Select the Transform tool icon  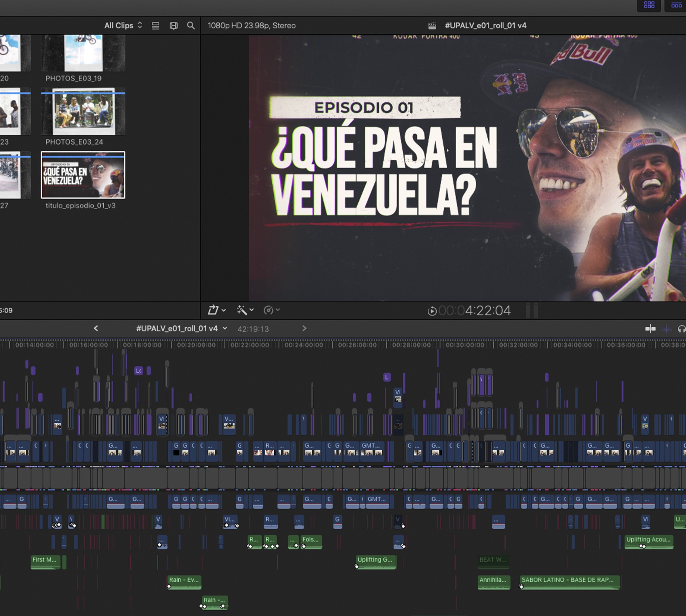pos(213,310)
